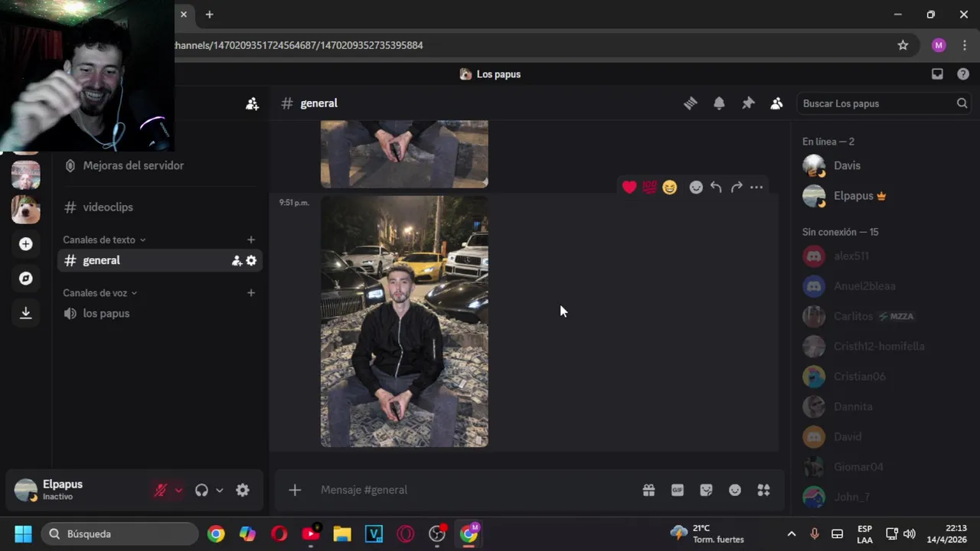Open notification settings bell icon
The width and height of the screenshot is (980, 551).
[x=719, y=103]
